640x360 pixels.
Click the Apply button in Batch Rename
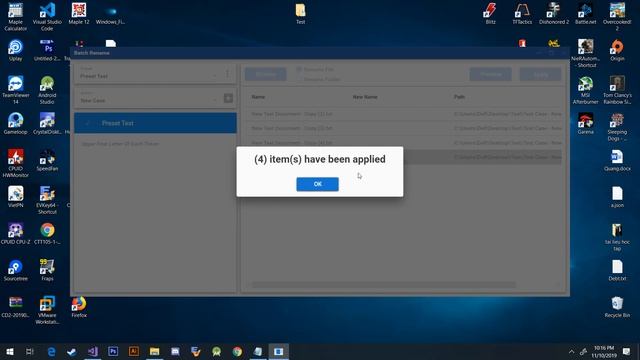pyautogui.click(x=540, y=74)
